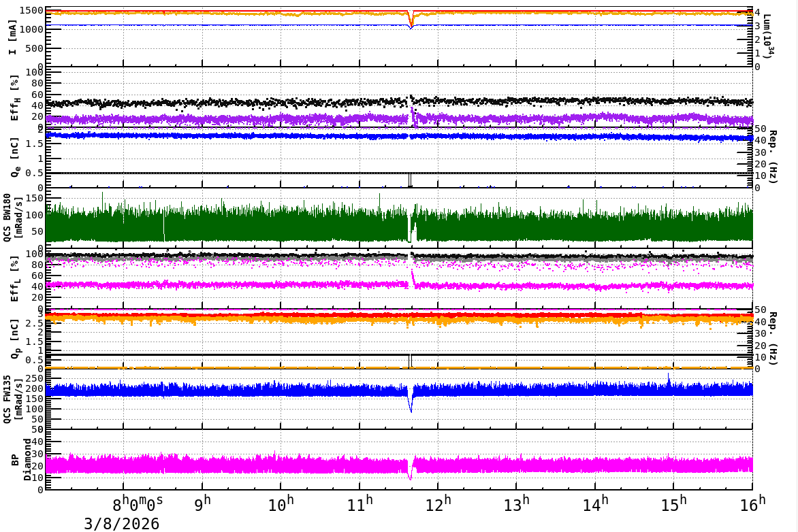This screenshot has width=798, height=532.
Task: Click the 10h time axis label
Action: click(x=281, y=503)
